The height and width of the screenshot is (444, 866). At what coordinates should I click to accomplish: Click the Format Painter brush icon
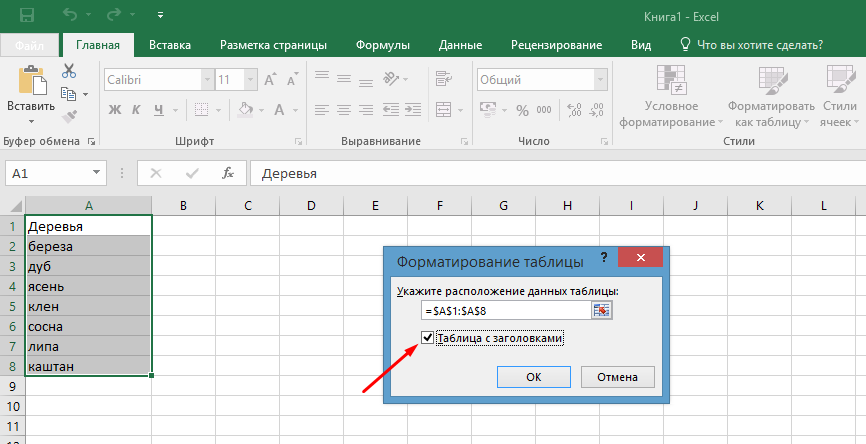point(69,116)
